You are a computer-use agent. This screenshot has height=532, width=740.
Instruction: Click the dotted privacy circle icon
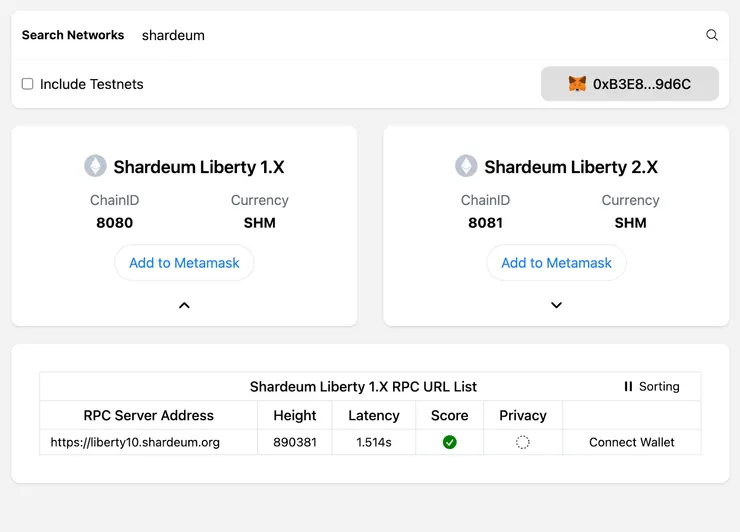click(x=522, y=442)
